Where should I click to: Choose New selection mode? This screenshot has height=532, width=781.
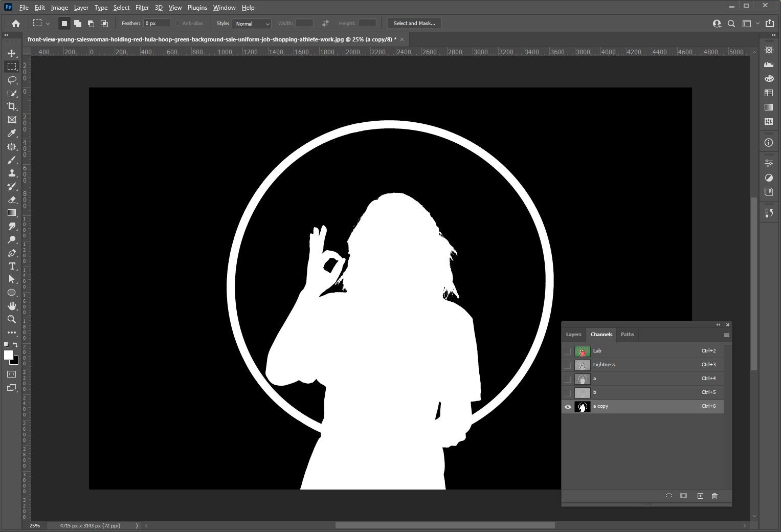pyautogui.click(x=64, y=24)
